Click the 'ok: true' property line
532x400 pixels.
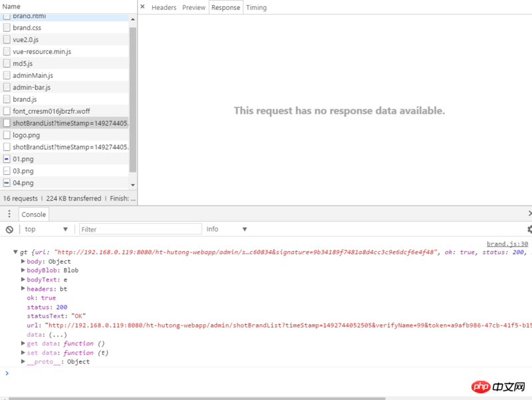pos(41,298)
